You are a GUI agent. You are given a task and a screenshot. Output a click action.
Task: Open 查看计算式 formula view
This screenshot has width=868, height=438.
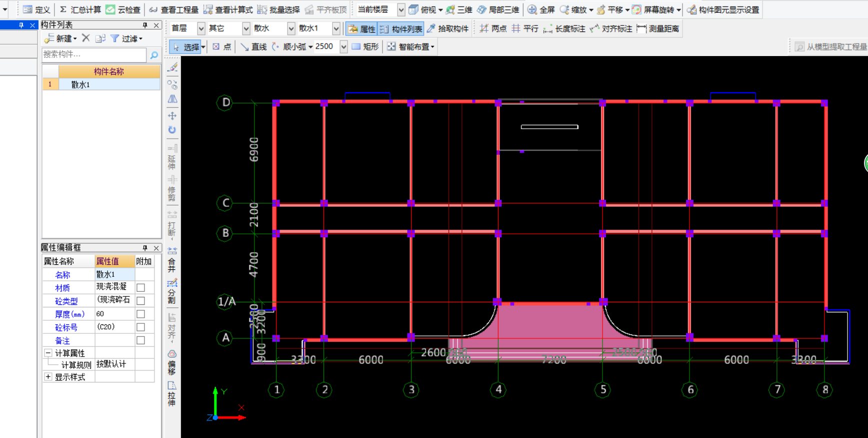coord(228,10)
